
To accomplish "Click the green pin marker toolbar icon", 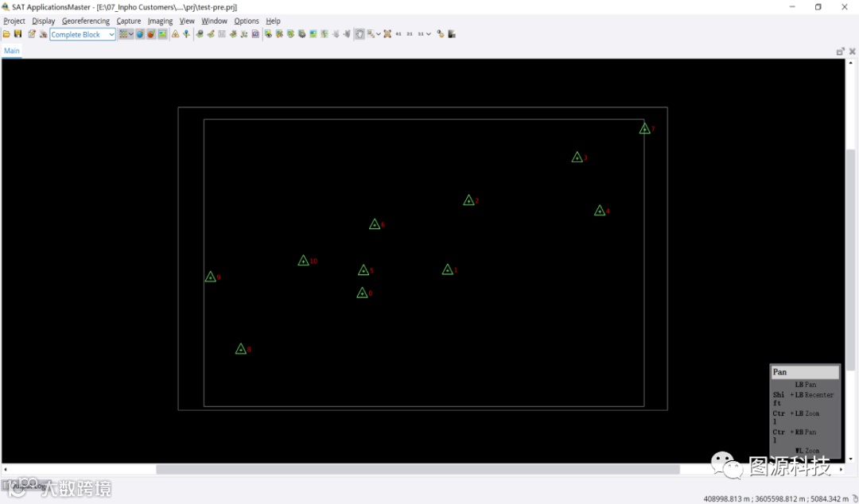I will [186, 34].
